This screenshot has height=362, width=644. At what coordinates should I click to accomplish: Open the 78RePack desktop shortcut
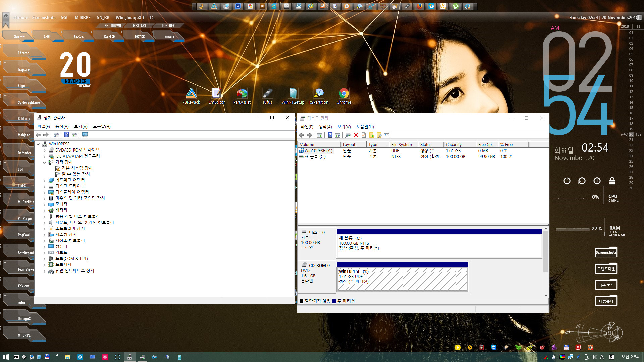click(191, 96)
